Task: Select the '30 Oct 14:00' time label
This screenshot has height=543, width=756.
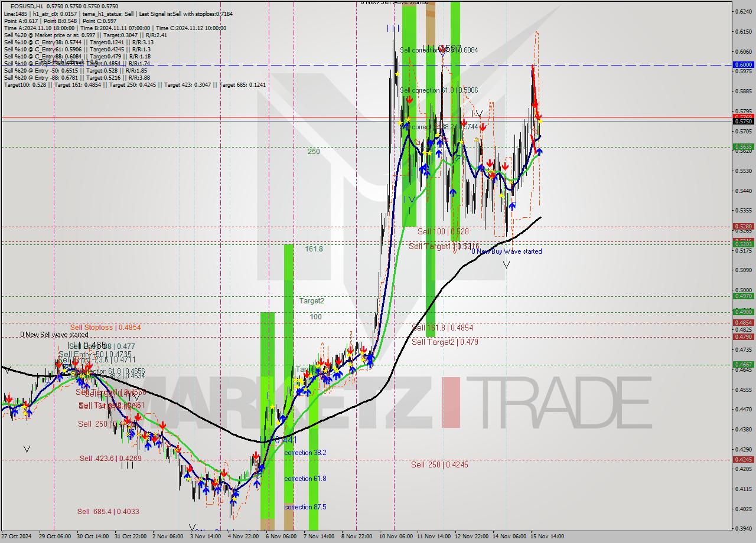Action: pos(93,537)
